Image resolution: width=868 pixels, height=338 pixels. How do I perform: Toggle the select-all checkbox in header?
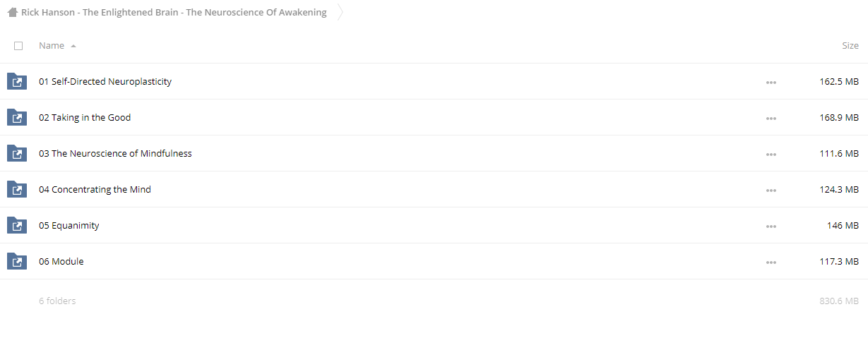point(18,46)
